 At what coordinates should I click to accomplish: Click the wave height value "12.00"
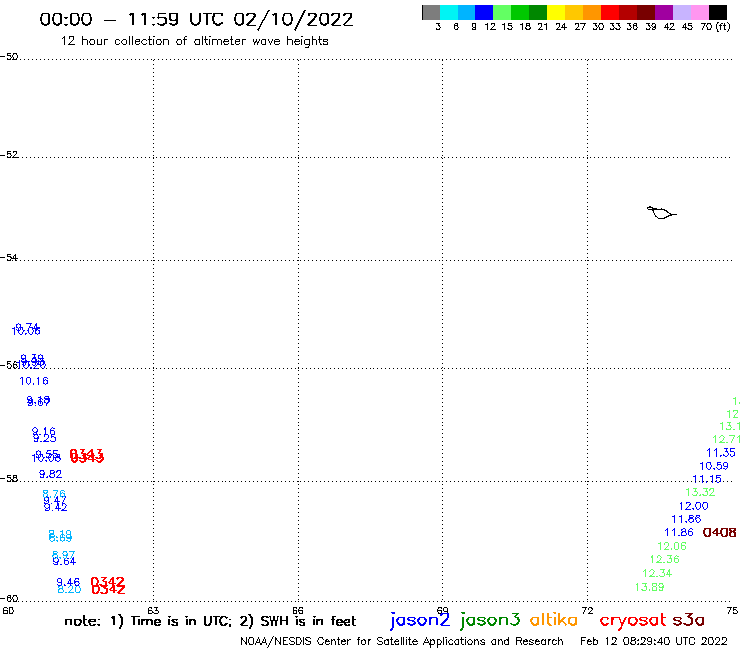(x=693, y=506)
